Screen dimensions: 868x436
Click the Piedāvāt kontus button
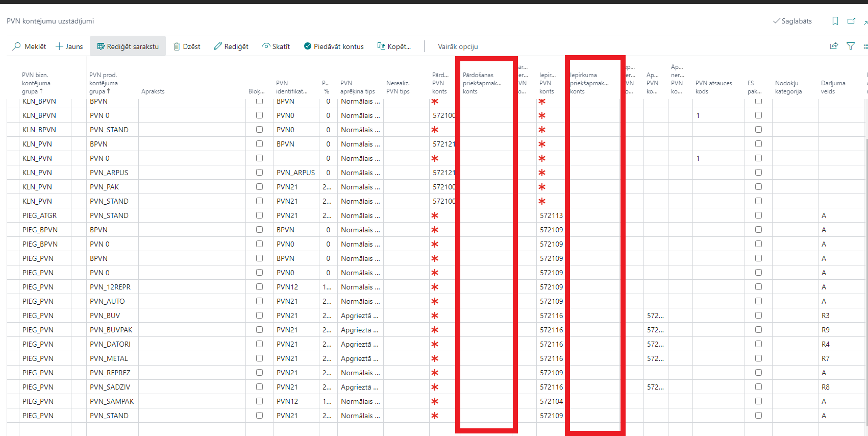point(334,46)
